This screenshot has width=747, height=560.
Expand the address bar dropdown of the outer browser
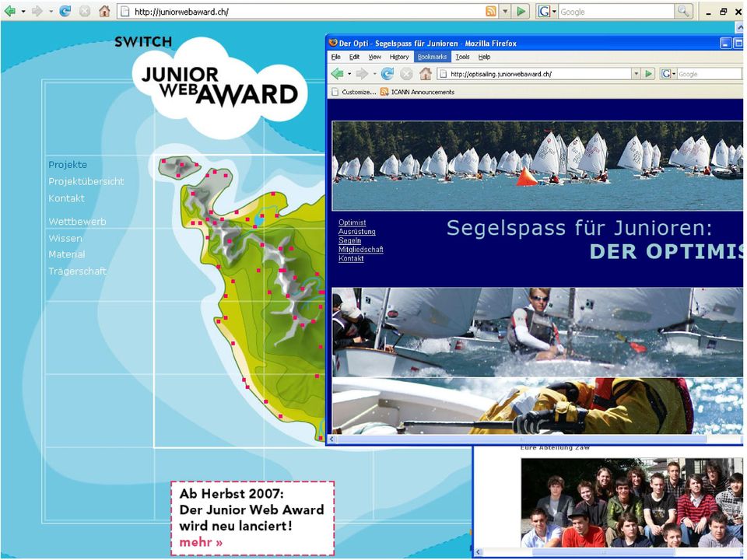(x=506, y=12)
